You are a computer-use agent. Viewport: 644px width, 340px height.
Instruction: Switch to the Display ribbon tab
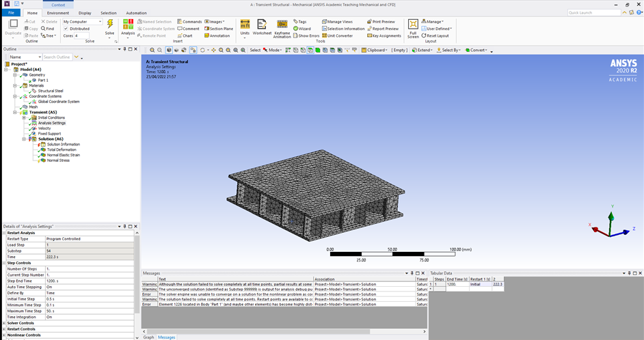[85, 13]
